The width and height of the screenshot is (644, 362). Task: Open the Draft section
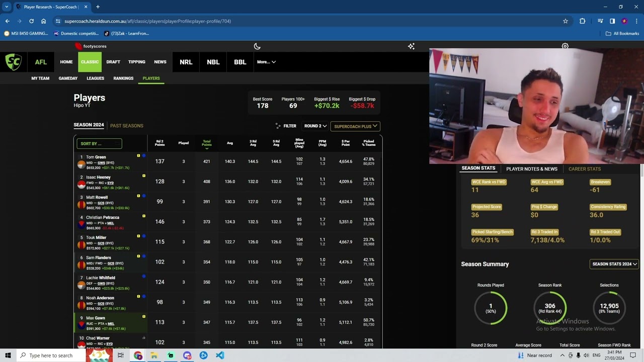click(113, 62)
